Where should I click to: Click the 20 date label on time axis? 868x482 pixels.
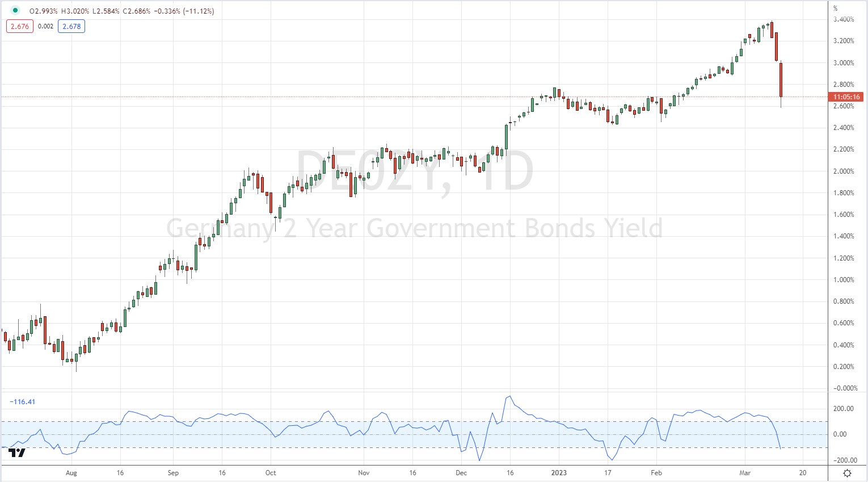[803, 473]
